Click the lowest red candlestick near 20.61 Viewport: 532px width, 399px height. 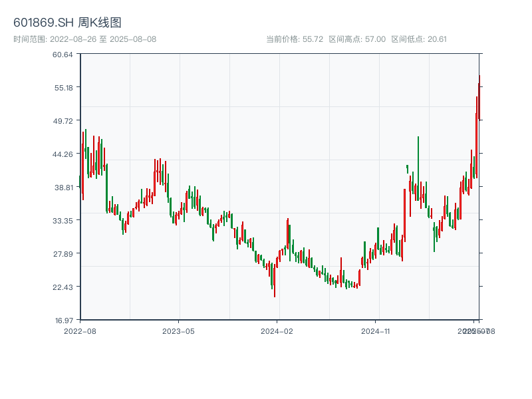pyautogui.click(x=275, y=280)
